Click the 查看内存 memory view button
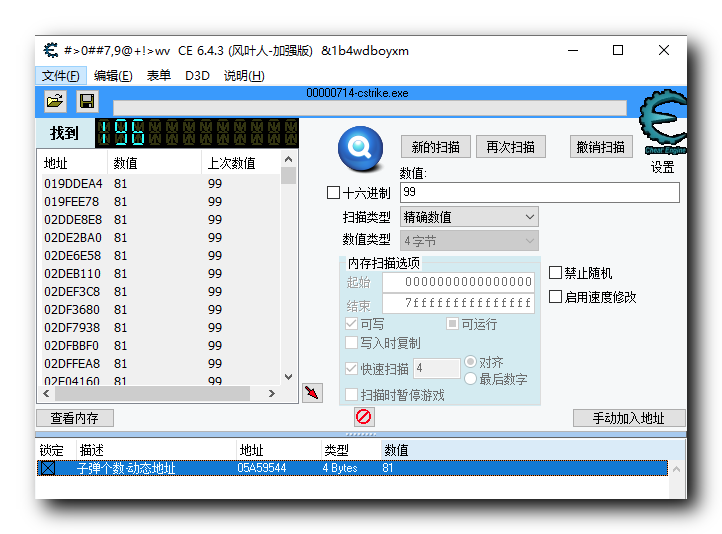This screenshot has width=722, height=534. pyautogui.click(x=75, y=418)
